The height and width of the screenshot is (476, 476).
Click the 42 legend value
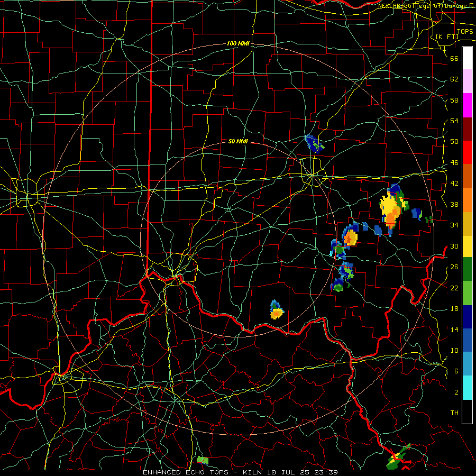[x=454, y=184]
